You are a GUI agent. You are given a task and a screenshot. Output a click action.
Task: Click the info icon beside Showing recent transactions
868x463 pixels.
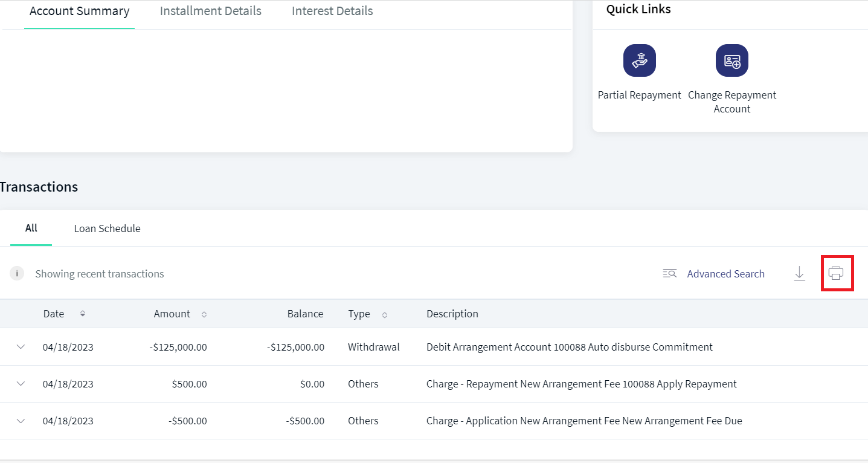tap(17, 274)
